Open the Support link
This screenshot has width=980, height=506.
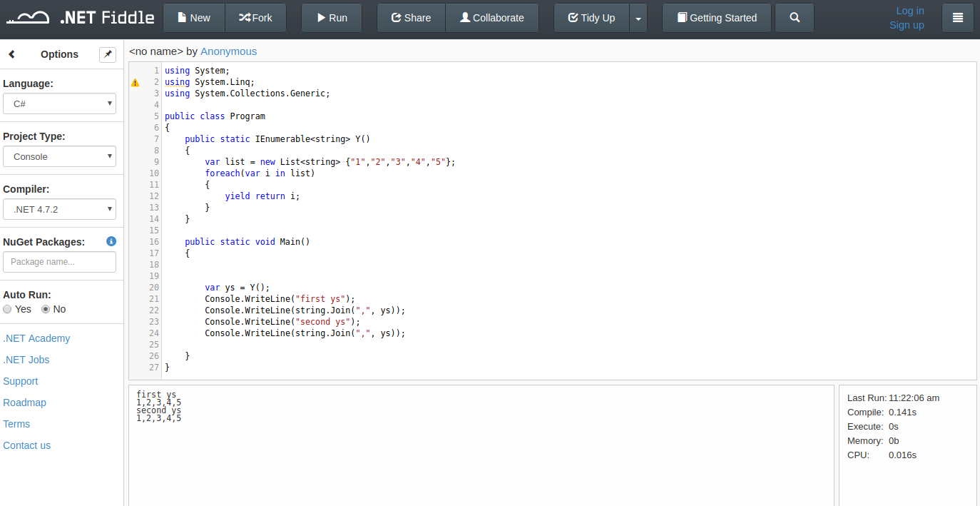coord(21,381)
